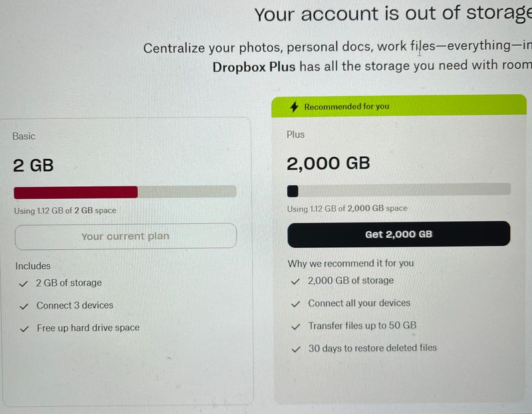Click the 2,000 GB plan size heading
The width and height of the screenshot is (532, 414).
coord(328,163)
